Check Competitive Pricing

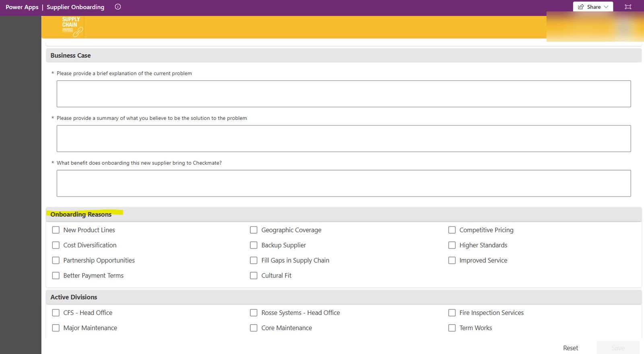[x=452, y=230]
